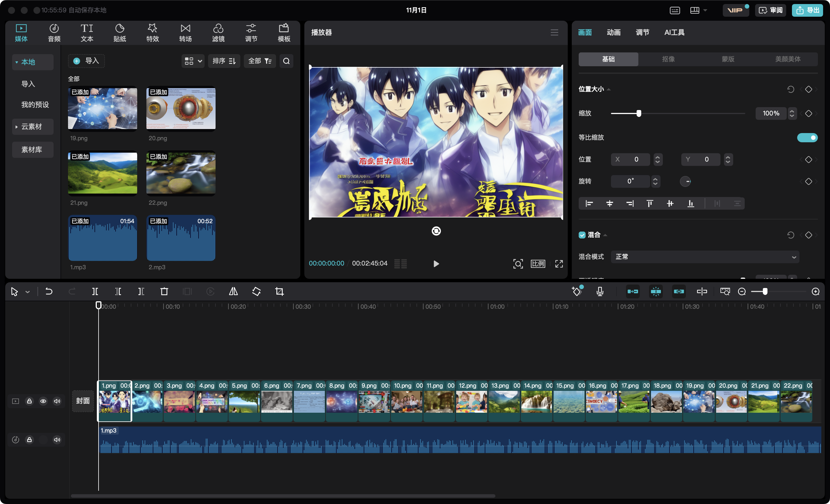Select the 蒙版 mask sub-tab
This screenshot has height=504, width=830.
pos(728,59)
